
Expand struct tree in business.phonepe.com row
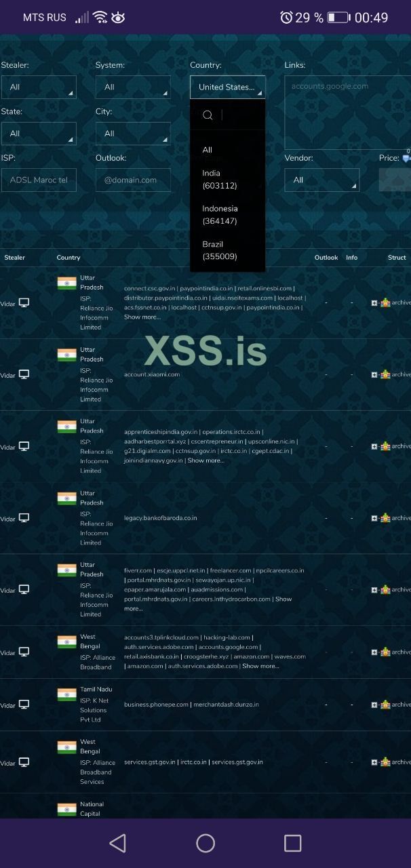click(374, 705)
